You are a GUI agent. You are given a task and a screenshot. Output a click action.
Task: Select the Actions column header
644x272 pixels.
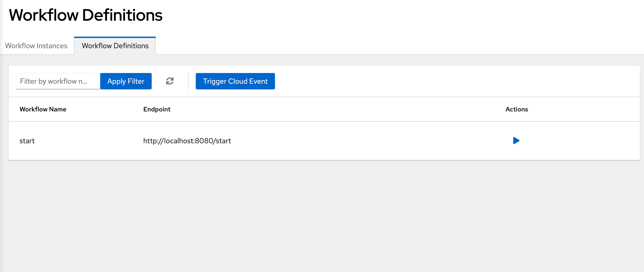click(516, 109)
